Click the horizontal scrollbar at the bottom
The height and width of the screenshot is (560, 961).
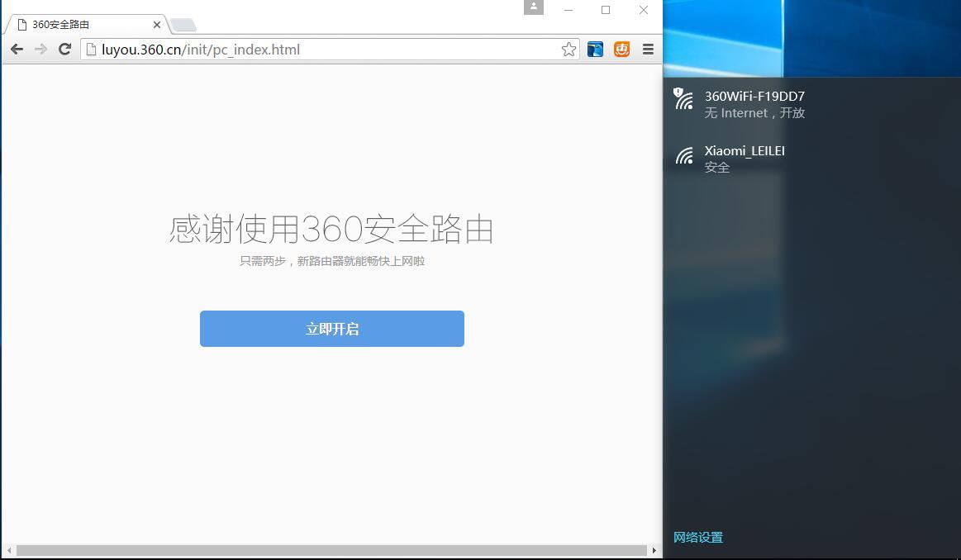coord(331,549)
